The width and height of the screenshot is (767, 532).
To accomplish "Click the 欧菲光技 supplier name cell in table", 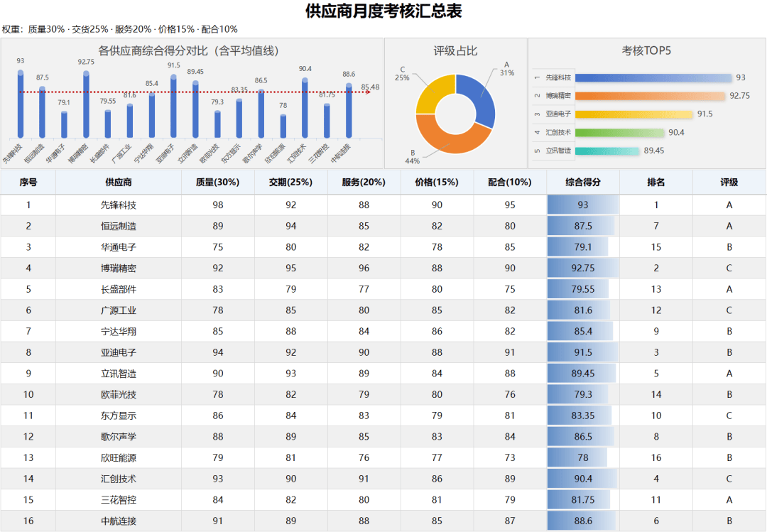I will tap(119, 394).
